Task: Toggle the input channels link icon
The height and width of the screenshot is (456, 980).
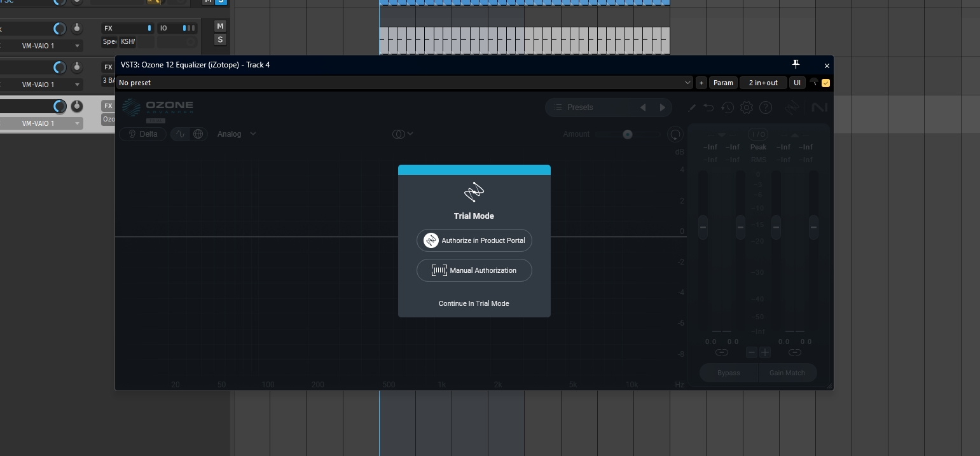Action: 721,352
